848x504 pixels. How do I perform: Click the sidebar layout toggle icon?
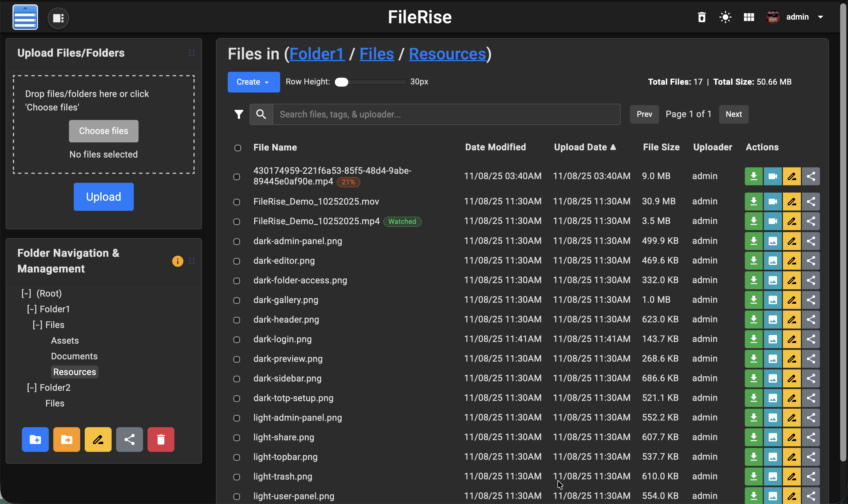pyautogui.click(x=58, y=18)
